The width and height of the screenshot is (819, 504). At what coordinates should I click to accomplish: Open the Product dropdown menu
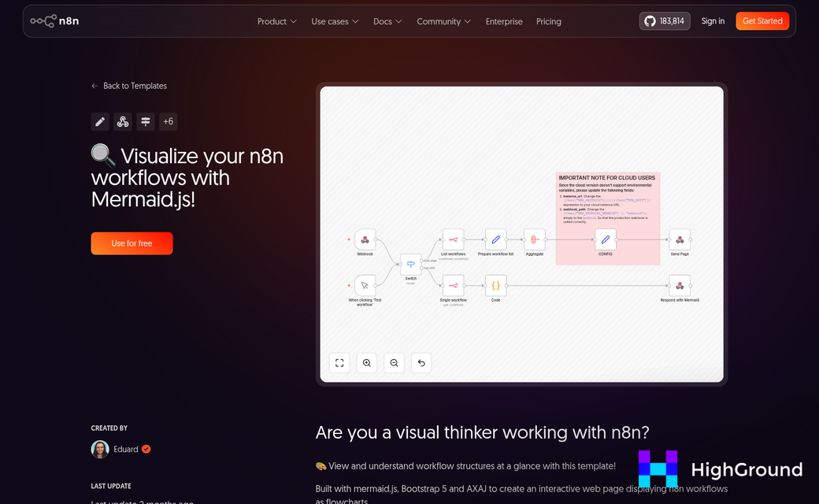click(276, 21)
